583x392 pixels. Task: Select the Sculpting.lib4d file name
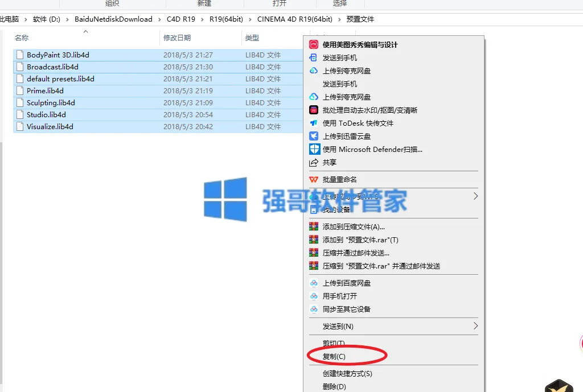tap(51, 102)
